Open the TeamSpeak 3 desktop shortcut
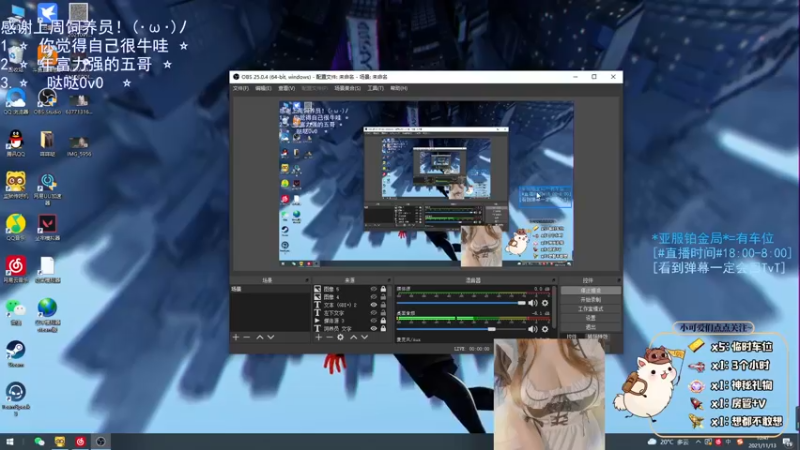800x450 pixels. [x=16, y=399]
